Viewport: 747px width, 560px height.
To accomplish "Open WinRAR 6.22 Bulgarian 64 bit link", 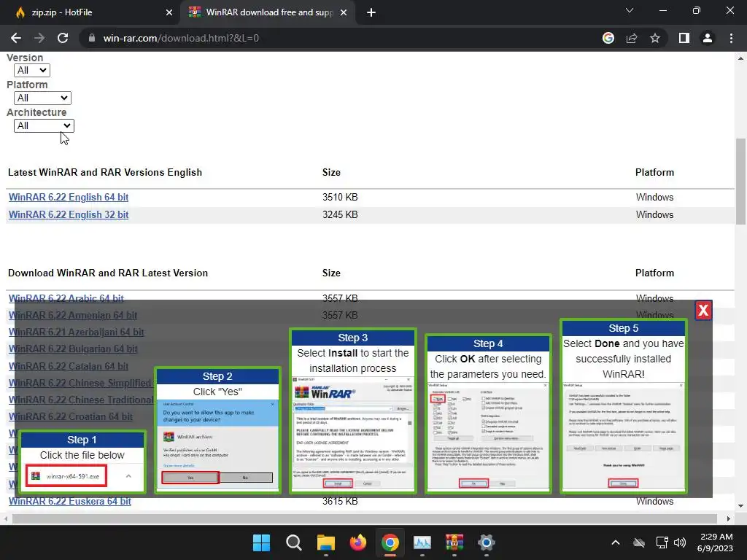I will click(x=73, y=349).
